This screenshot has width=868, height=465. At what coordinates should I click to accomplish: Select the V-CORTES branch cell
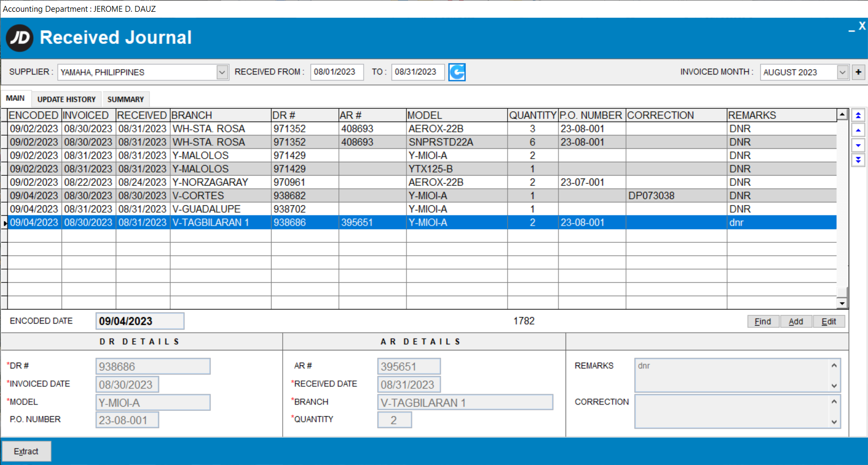tap(221, 196)
